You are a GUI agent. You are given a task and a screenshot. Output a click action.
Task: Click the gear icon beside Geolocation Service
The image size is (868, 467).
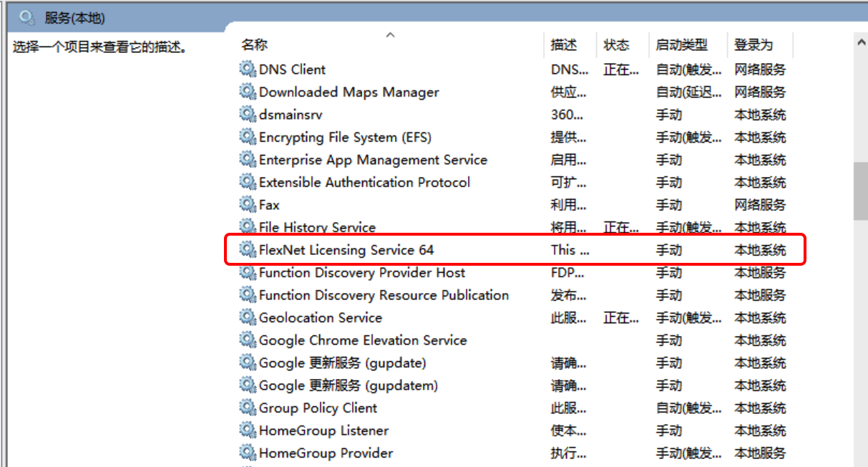tap(248, 317)
